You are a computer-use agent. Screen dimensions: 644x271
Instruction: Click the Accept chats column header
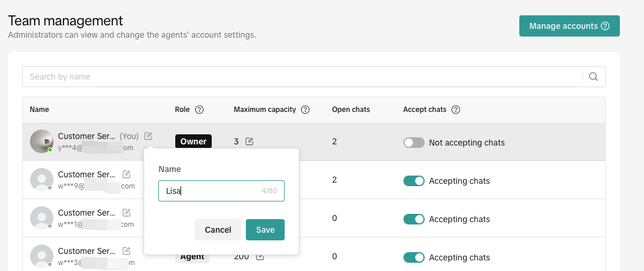tap(425, 110)
